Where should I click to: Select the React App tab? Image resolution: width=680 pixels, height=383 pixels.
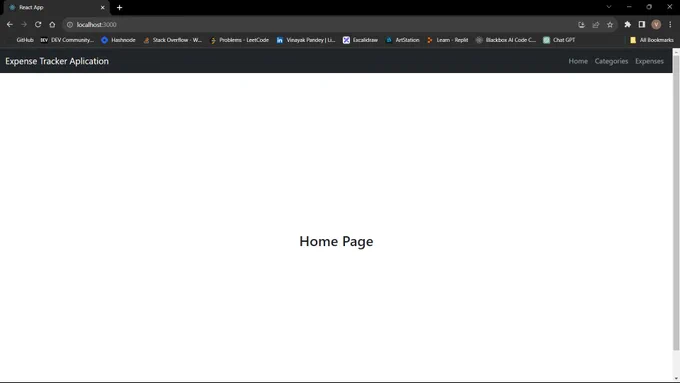coord(56,7)
